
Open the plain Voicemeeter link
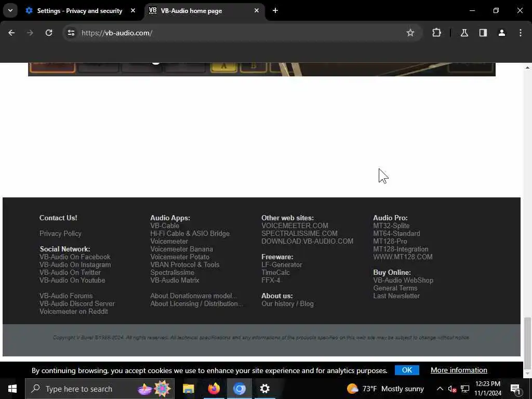click(x=169, y=241)
